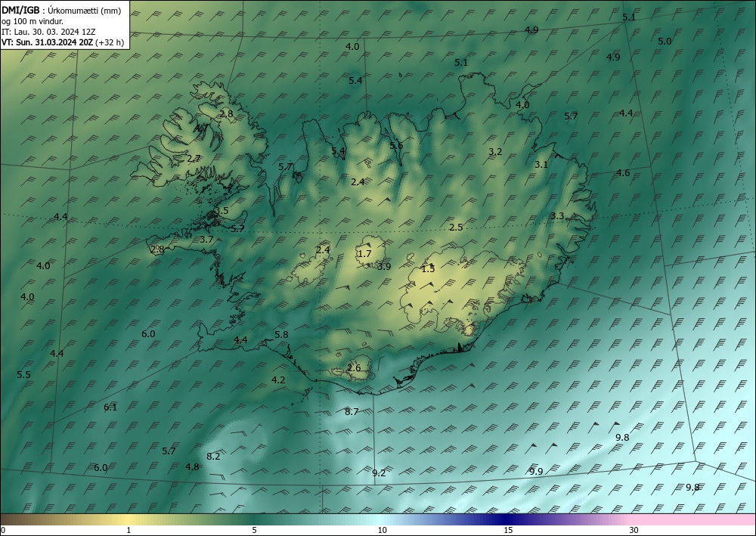Click the 15 tick label on the color scale
This screenshot has height=536, width=756.
(508, 531)
